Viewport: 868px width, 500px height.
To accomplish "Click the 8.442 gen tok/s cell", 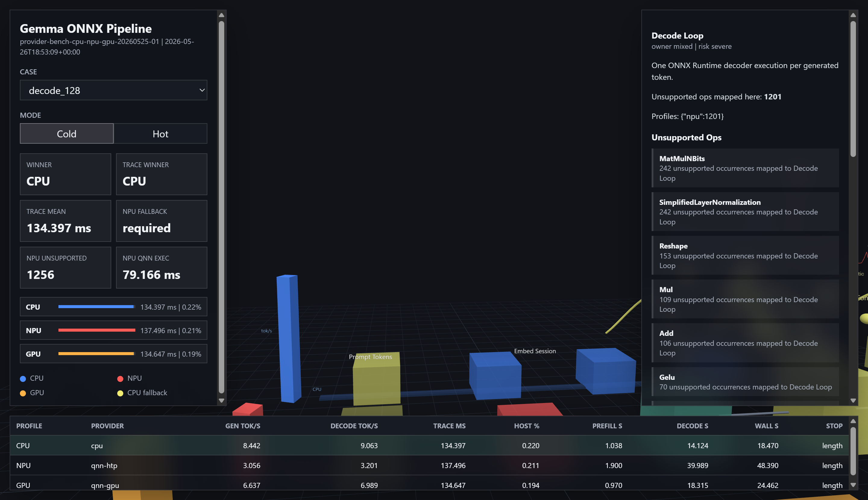I will 252,445.
